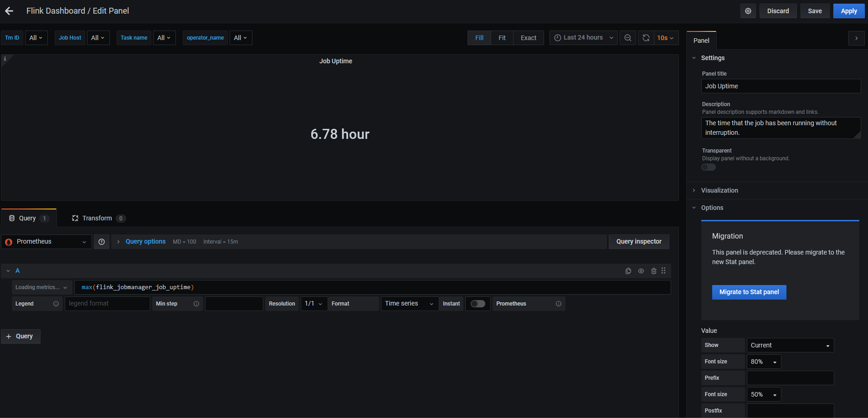Open the Tm ID All dropdown

pyautogui.click(x=36, y=38)
